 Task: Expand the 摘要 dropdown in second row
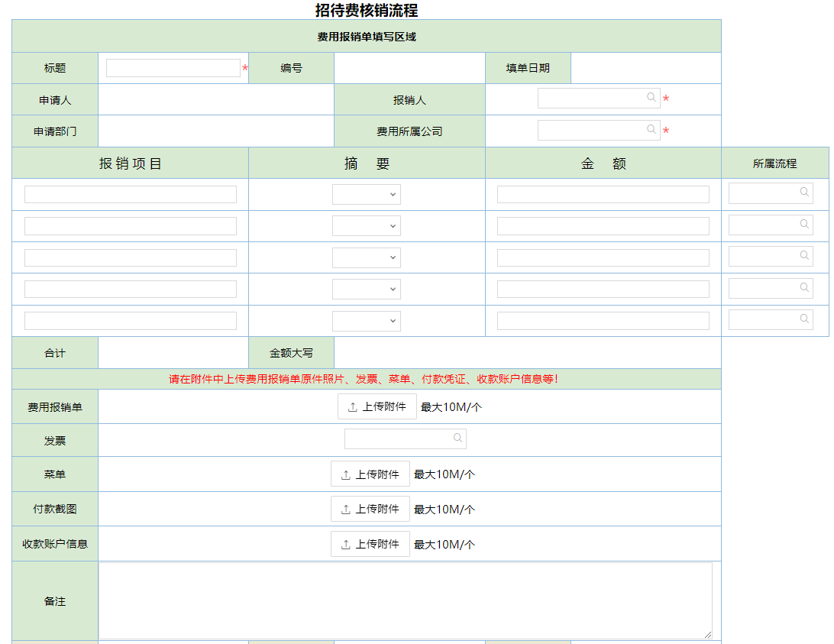coord(367,225)
